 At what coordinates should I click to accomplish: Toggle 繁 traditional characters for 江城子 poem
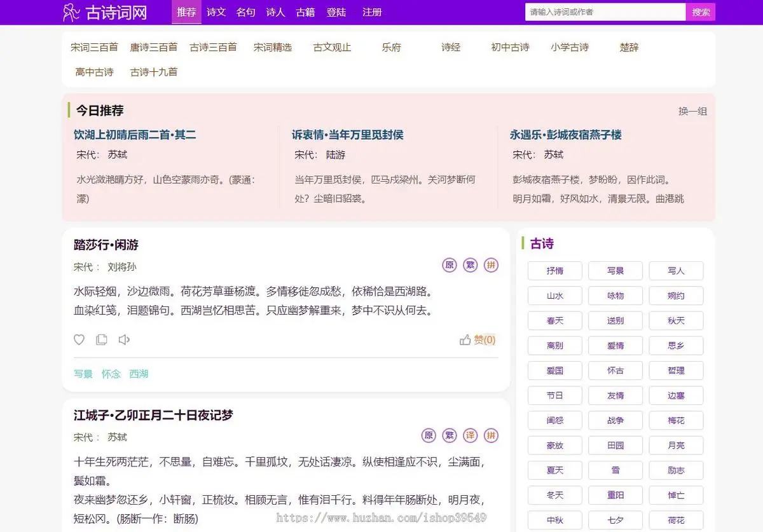tap(450, 435)
